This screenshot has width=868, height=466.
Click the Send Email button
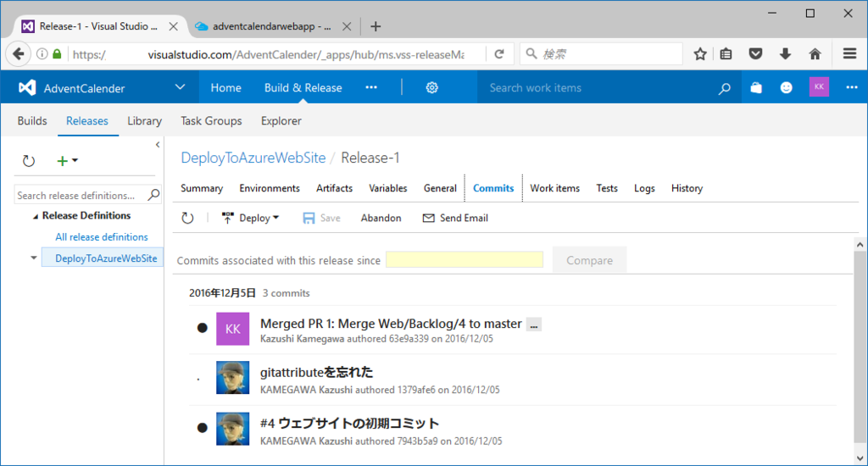pos(455,218)
